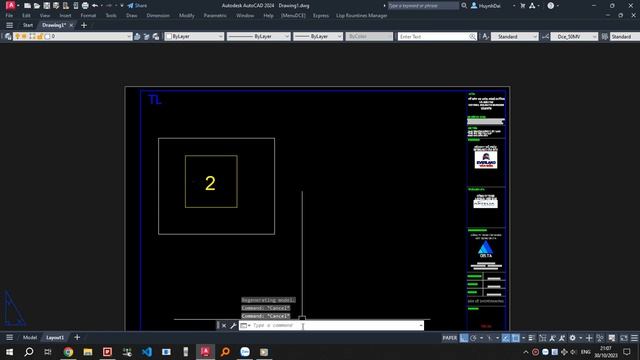
Task: Click the Annotation Monitor plus icon
Action: click(589, 338)
